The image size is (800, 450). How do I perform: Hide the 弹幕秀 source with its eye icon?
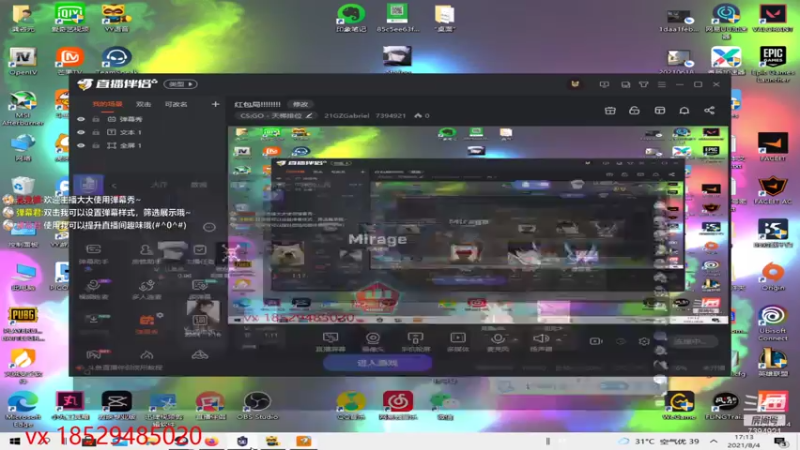(x=81, y=119)
